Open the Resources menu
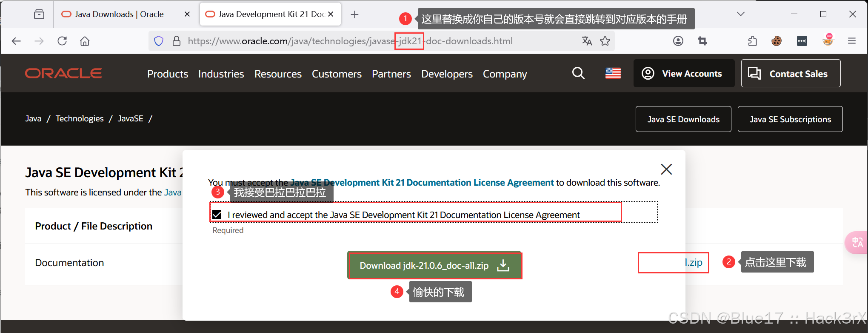Viewport: 868px width, 333px height. (x=278, y=74)
